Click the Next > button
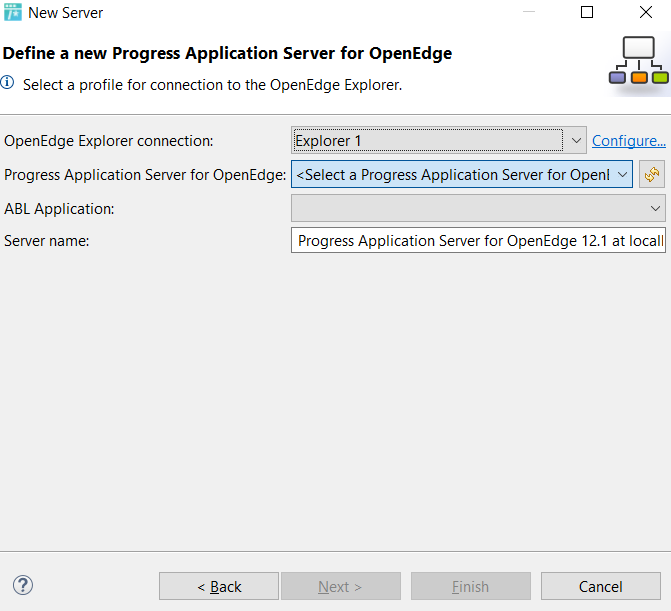The image size is (671, 611). pos(341,586)
